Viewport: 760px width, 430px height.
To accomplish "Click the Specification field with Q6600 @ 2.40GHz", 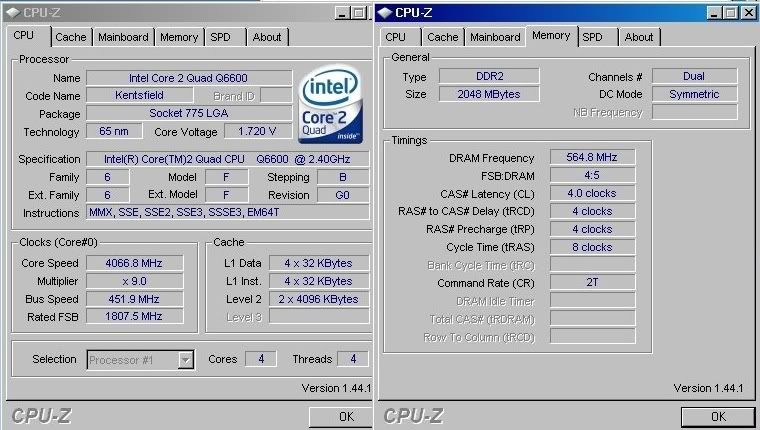I will coord(227,159).
